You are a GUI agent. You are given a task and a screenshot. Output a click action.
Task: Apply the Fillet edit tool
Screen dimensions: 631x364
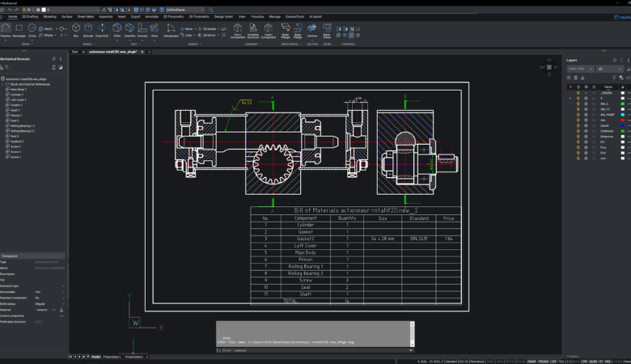117,31
